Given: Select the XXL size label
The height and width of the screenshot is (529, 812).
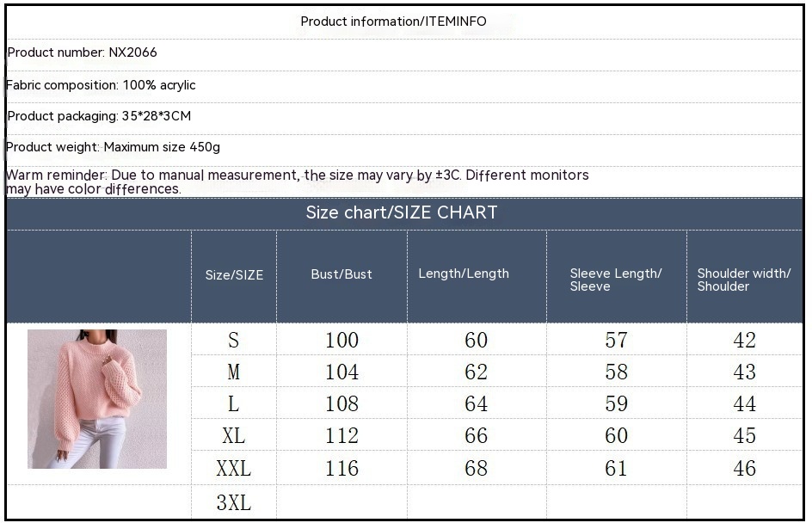Looking at the screenshot, I should [233, 469].
